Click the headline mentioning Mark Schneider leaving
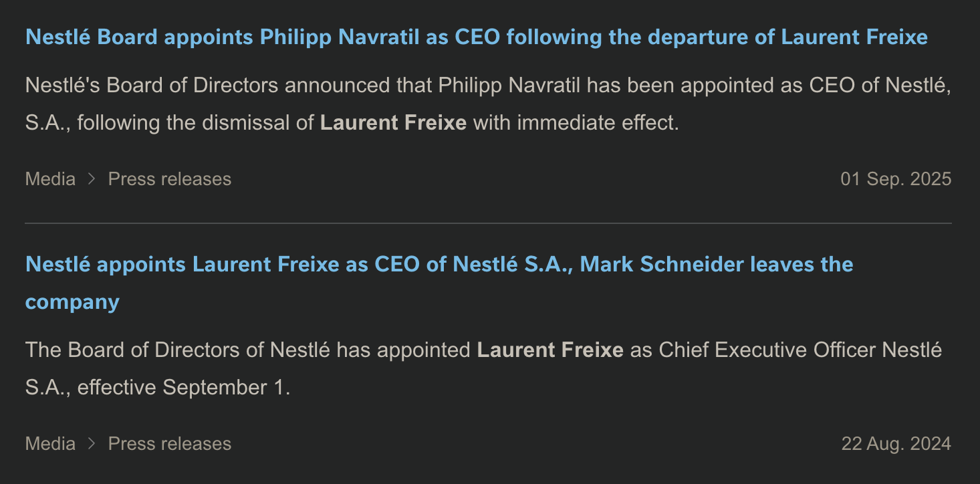 tap(719, 264)
